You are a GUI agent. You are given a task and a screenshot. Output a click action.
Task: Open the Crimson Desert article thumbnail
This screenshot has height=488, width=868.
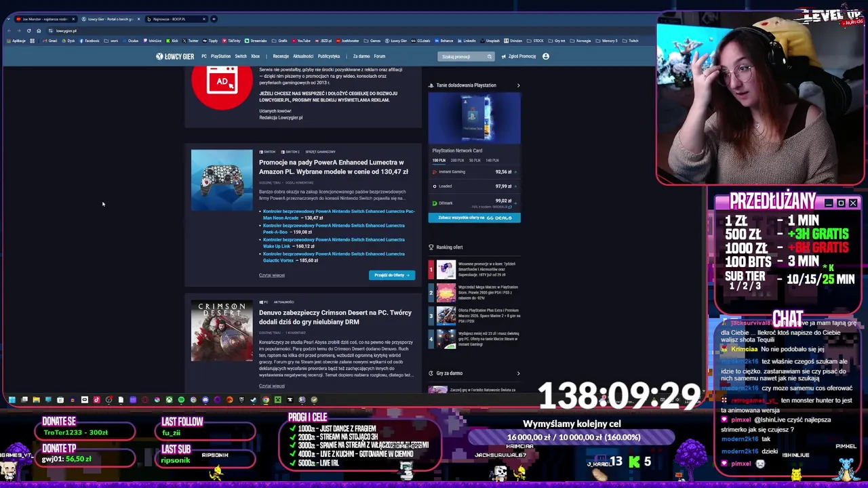click(x=222, y=331)
